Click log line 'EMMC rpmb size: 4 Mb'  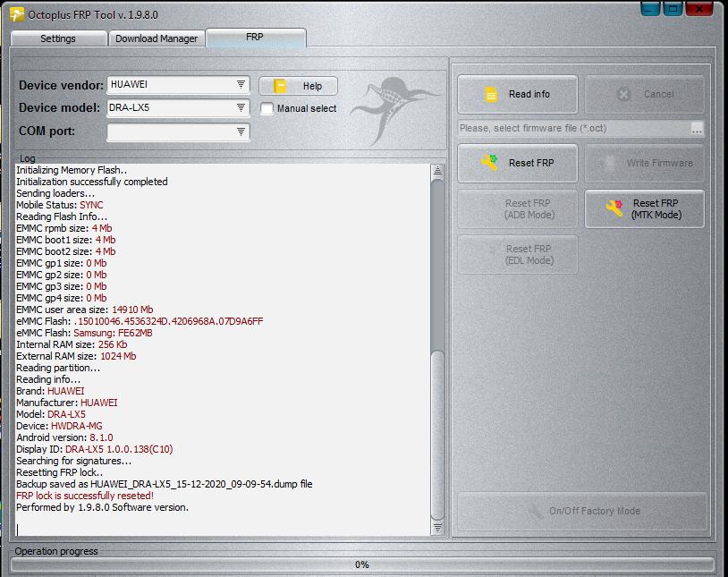click(x=64, y=228)
